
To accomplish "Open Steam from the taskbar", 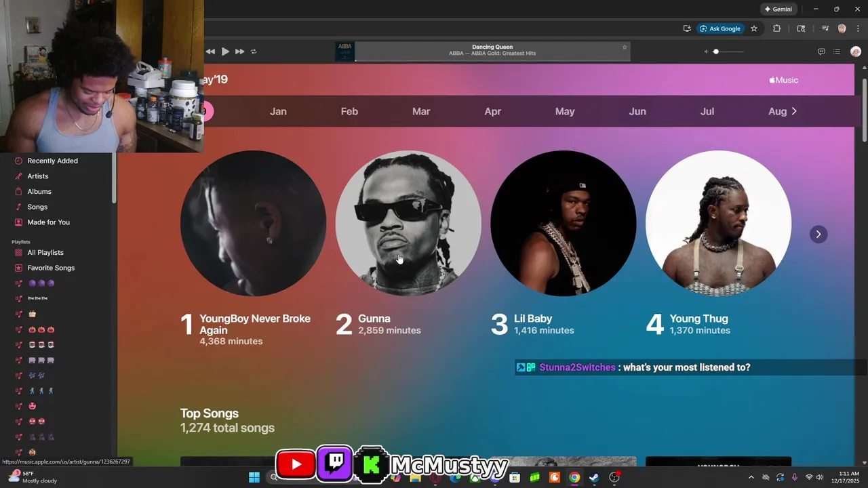I will click(594, 478).
